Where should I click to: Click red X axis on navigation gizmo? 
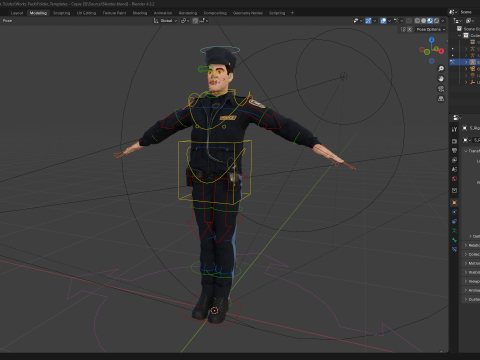pos(441,51)
